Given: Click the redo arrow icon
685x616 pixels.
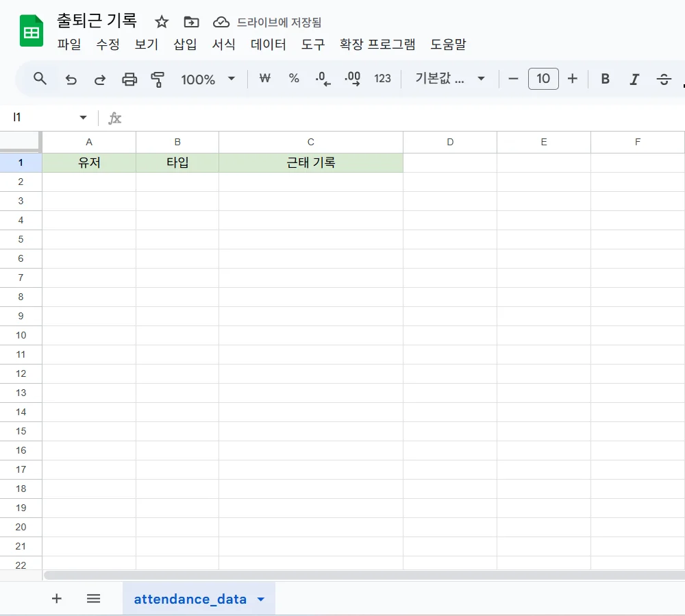Looking at the screenshot, I should click(100, 79).
